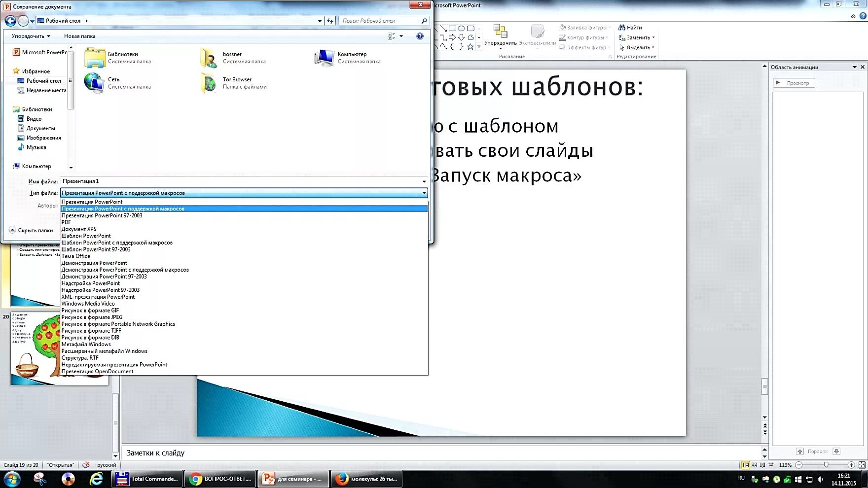Click the 113% zoom level

click(785, 465)
